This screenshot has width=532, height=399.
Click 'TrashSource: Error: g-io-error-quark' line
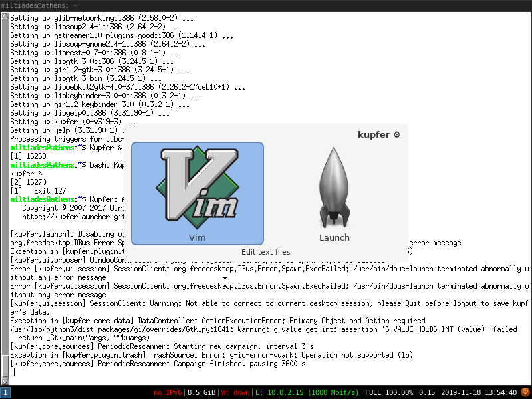pyautogui.click(x=211, y=355)
